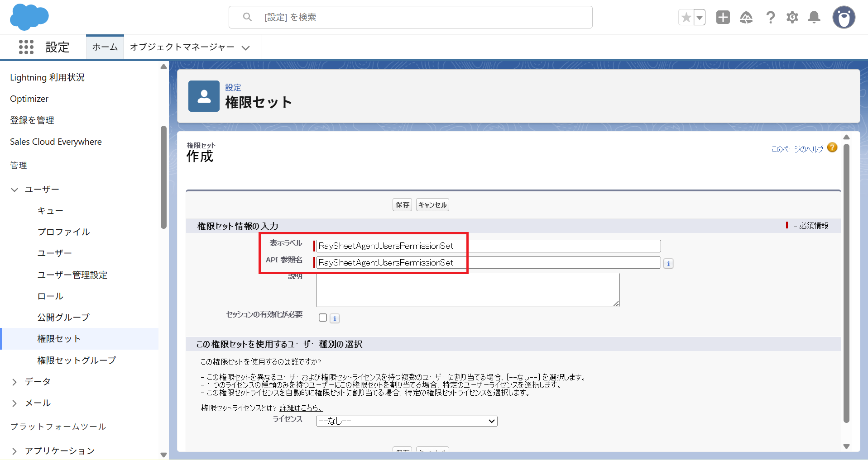Click the favorites star icon
The image size is (868, 460).
[x=686, y=18]
